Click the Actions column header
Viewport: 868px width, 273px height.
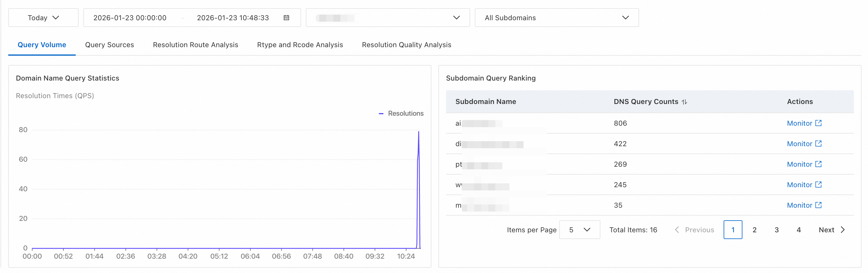tap(800, 102)
